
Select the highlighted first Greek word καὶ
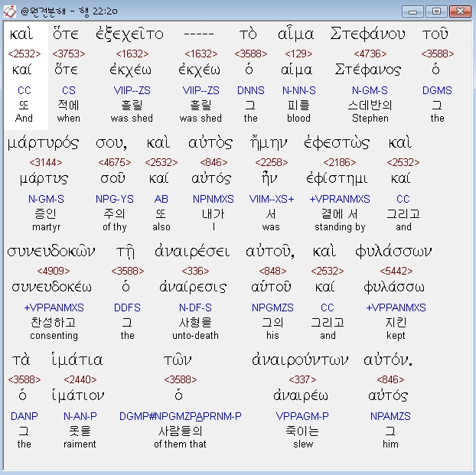tap(21, 34)
